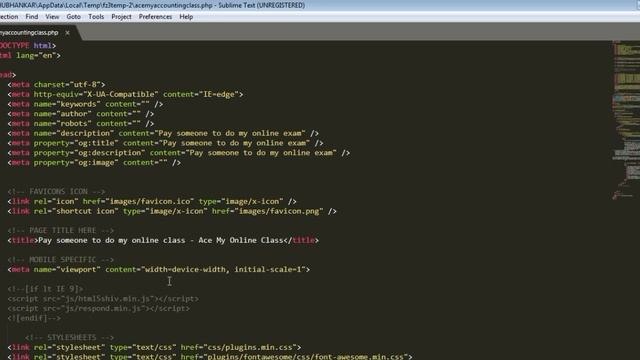The image size is (640, 360).
Task: Open the Tools menu
Action: (96, 17)
